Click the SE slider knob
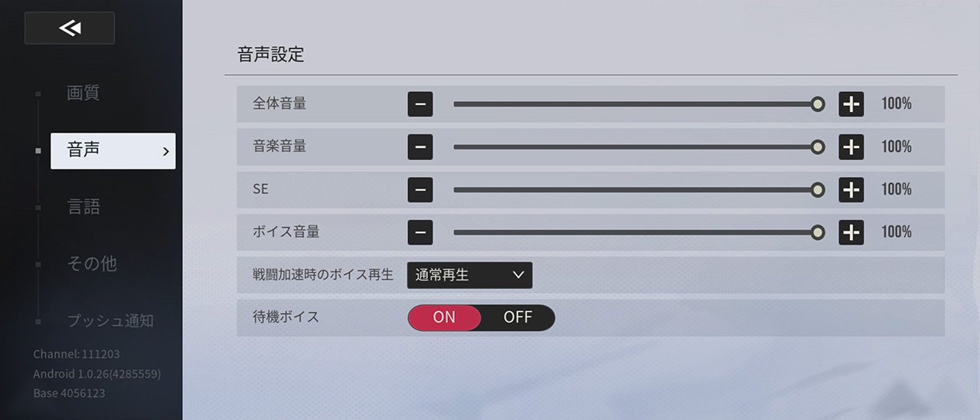 818,189
